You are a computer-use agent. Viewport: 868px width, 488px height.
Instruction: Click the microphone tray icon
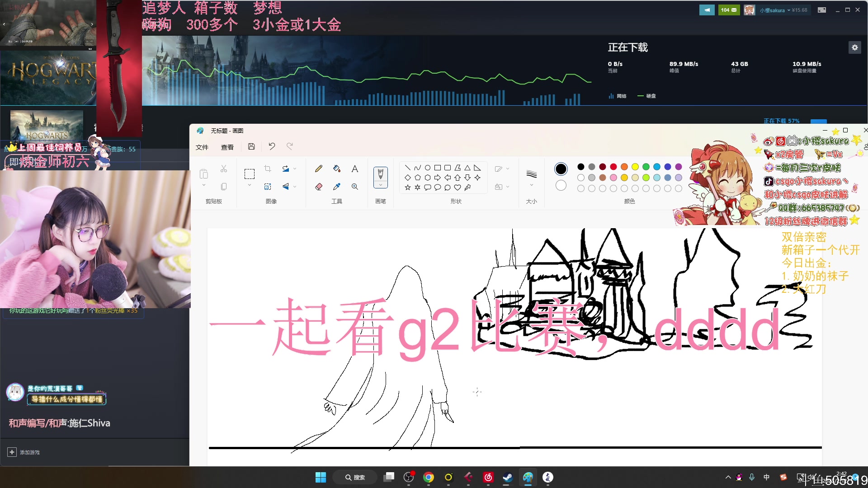pos(752,477)
